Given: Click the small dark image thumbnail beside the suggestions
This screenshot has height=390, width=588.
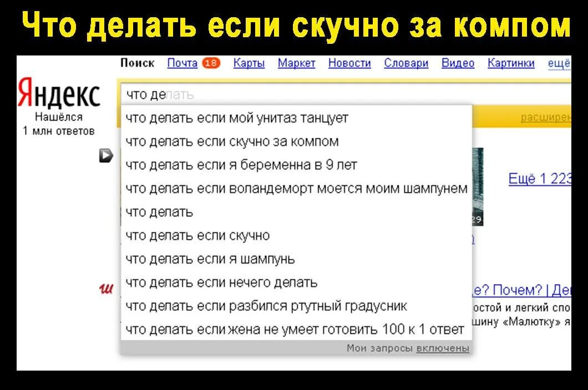Looking at the screenshot, I should tap(477, 186).
